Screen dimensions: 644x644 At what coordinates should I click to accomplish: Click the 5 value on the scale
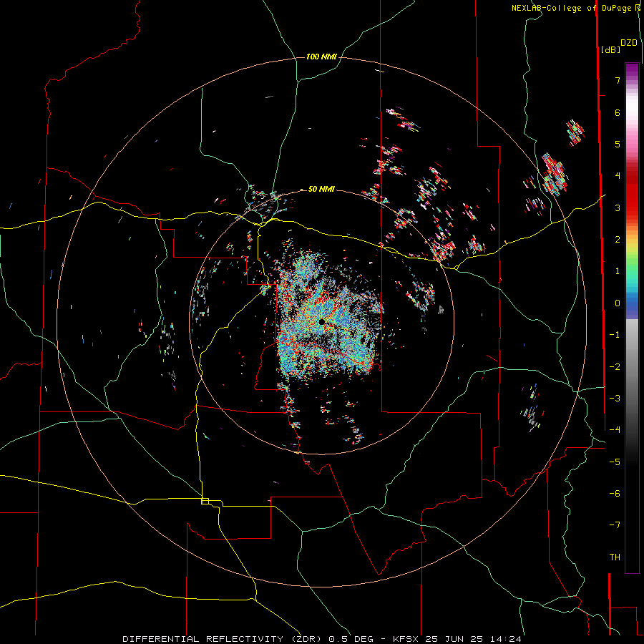click(x=618, y=144)
